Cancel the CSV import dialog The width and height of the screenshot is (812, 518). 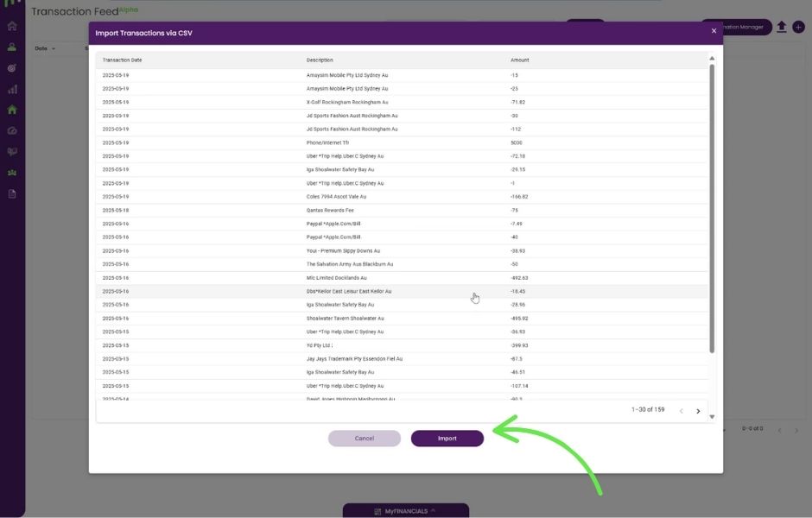tap(364, 439)
